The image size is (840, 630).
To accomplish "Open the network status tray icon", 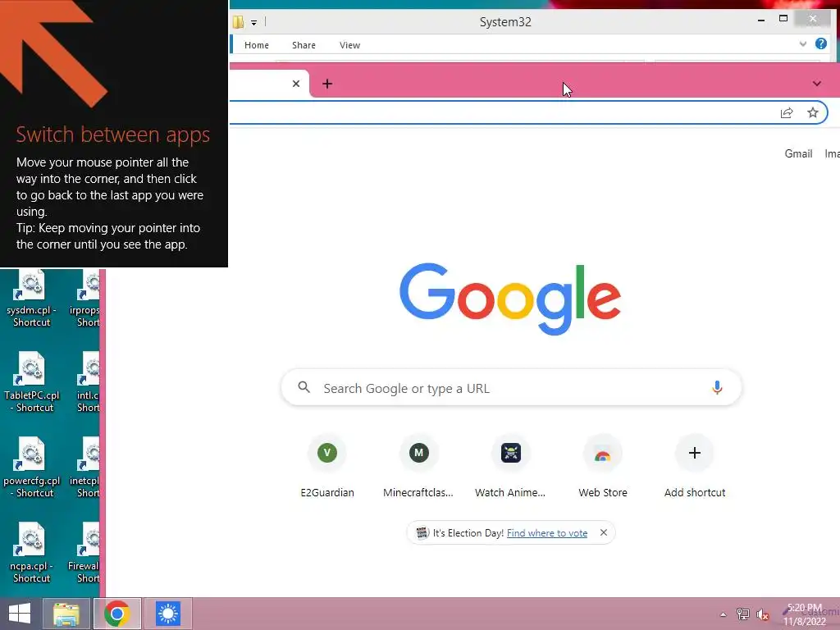I will pos(742,614).
